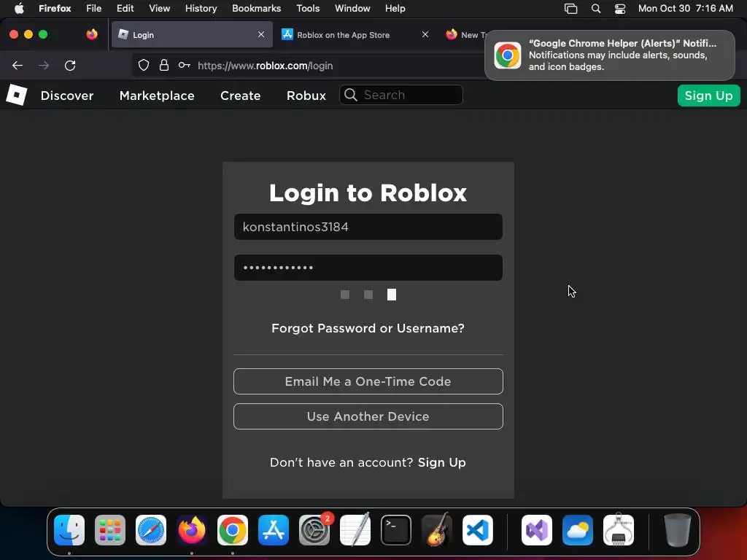Viewport: 747px width, 560px height.
Task: Switch to the Login tab
Action: (192, 34)
